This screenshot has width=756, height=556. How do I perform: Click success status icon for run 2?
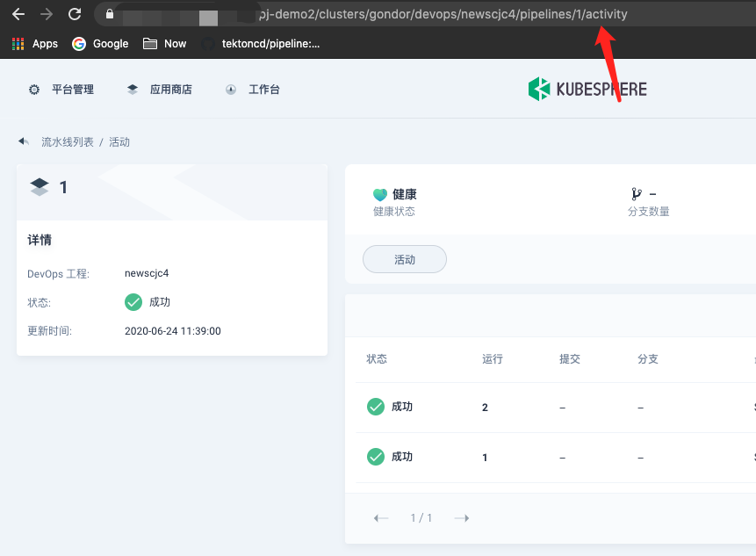376,407
